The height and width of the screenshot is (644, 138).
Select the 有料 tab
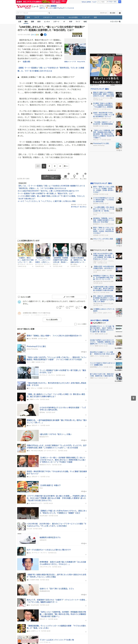click(x=95, y=17)
